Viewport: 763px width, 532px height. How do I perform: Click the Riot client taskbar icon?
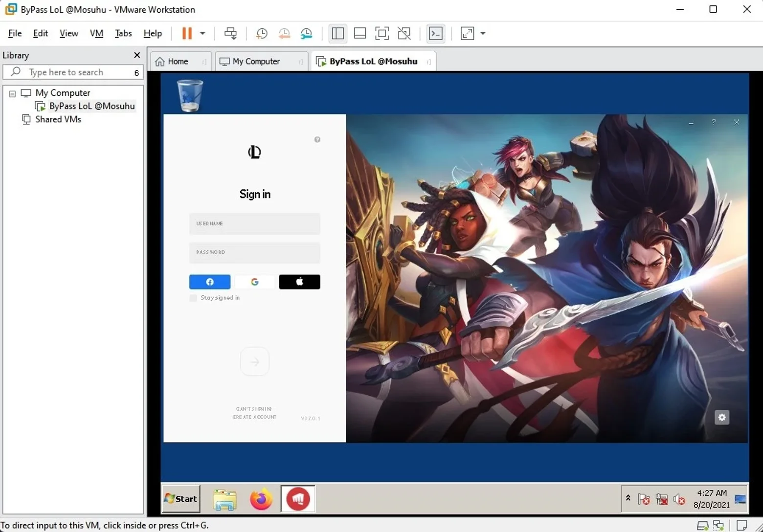(298, 499)
